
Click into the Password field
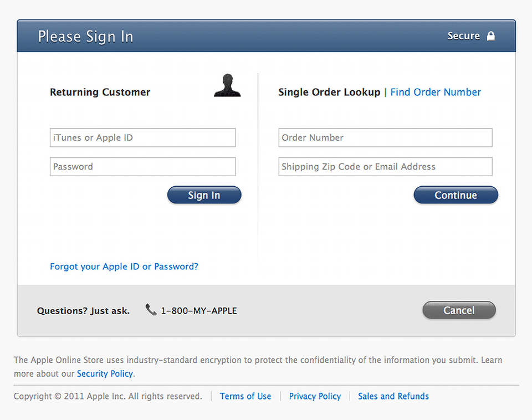[142, 167]
